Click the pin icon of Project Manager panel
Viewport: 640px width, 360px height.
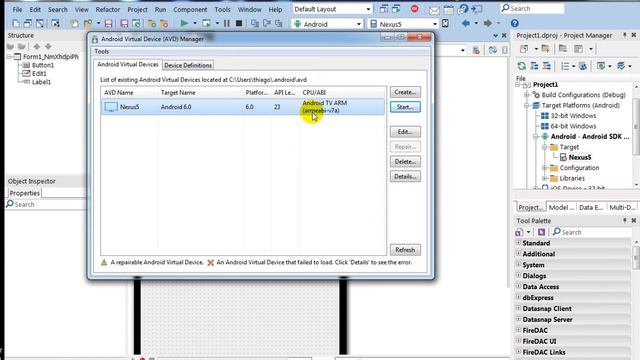pos(624,36)
